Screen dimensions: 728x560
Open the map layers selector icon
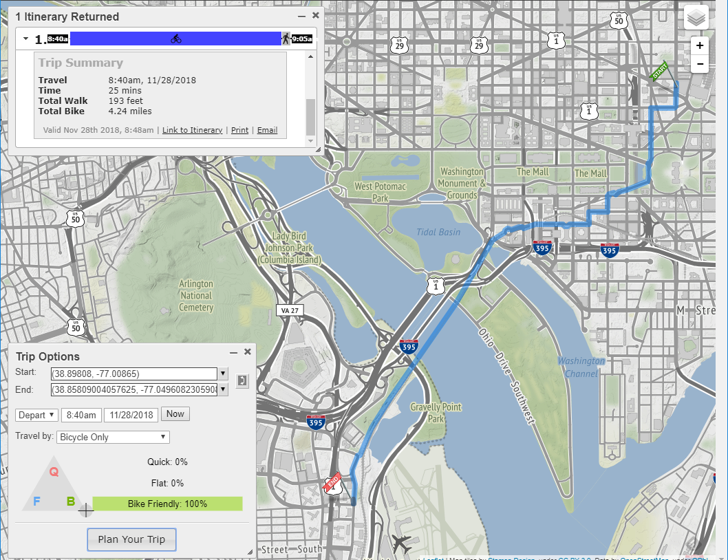(x=696, y=17)
